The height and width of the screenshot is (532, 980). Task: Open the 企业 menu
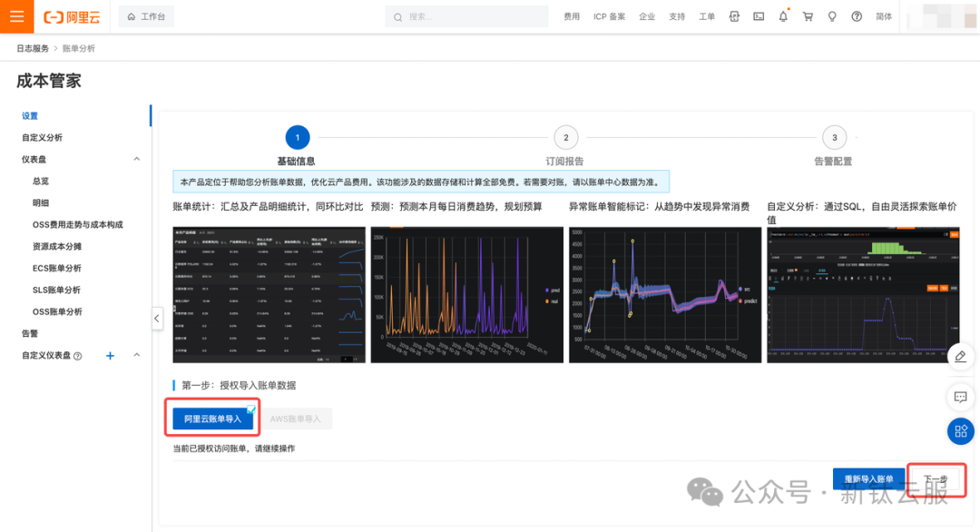647,17
